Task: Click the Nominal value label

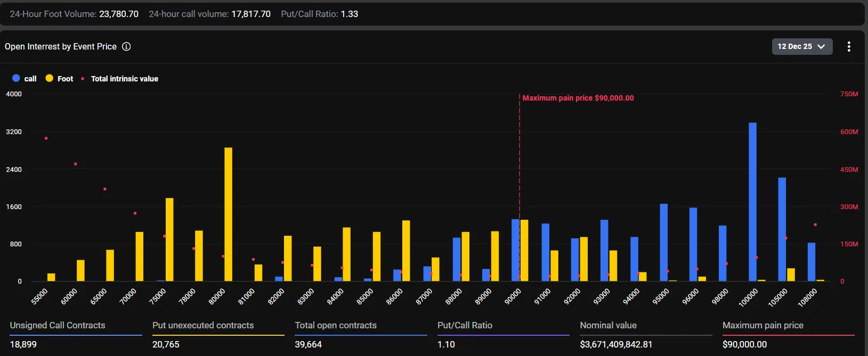Action: pos(608,325)
